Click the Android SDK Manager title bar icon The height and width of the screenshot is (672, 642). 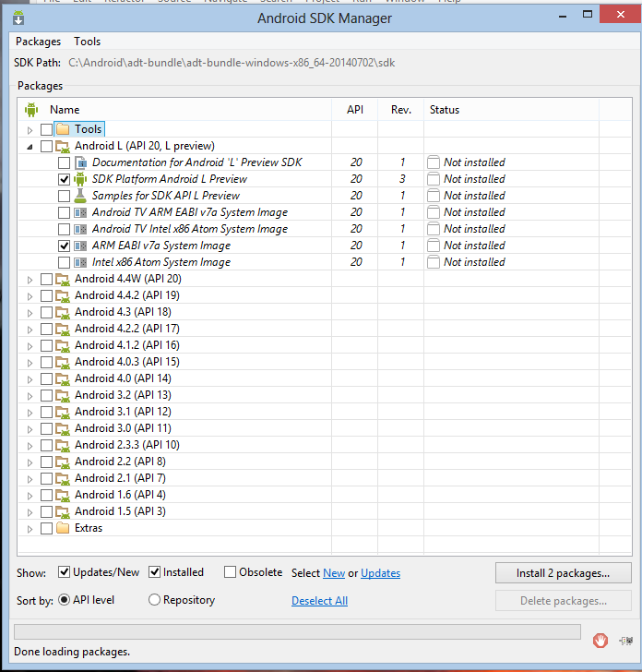pos(18,18)
